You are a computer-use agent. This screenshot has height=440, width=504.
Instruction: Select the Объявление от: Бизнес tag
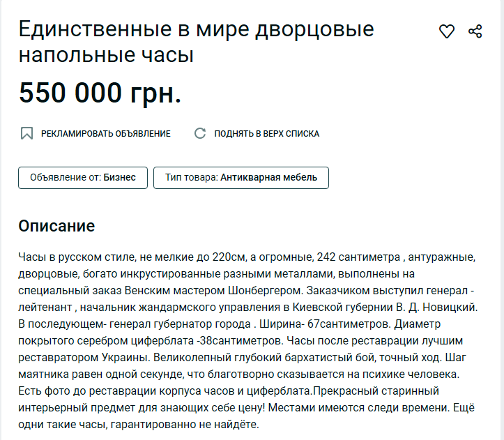click(82, 178)
